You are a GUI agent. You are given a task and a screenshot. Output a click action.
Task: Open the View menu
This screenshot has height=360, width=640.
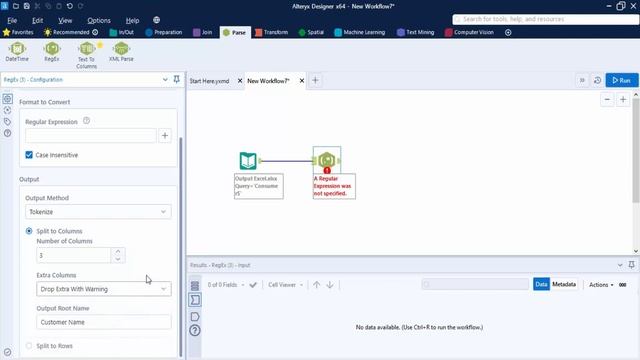(x=65, y=20)
